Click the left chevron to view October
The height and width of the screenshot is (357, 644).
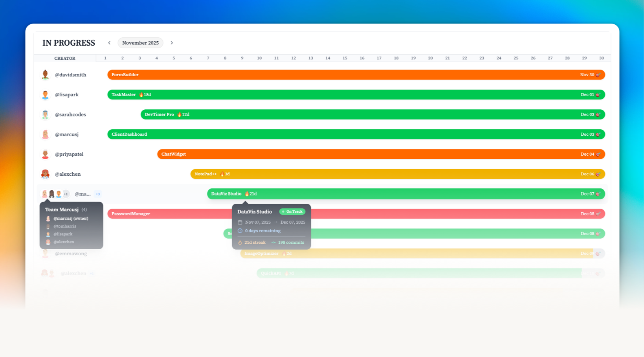[109, 43]
